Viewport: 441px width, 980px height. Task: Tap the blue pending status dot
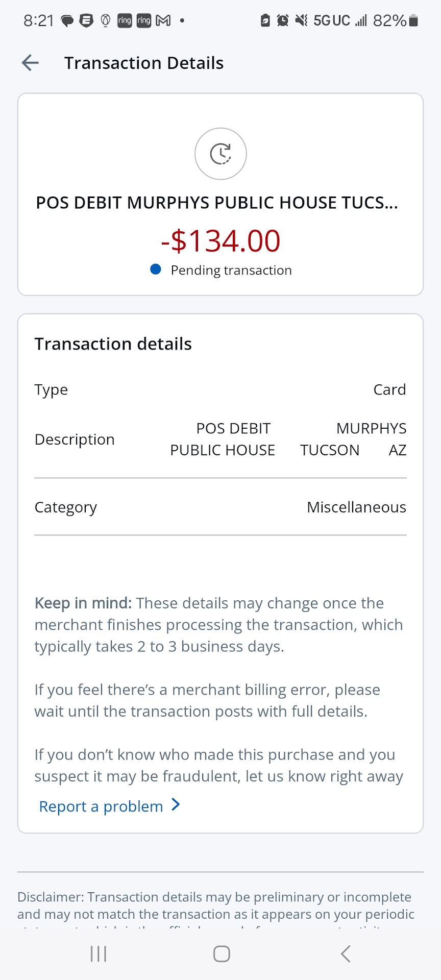coord(156,269)
